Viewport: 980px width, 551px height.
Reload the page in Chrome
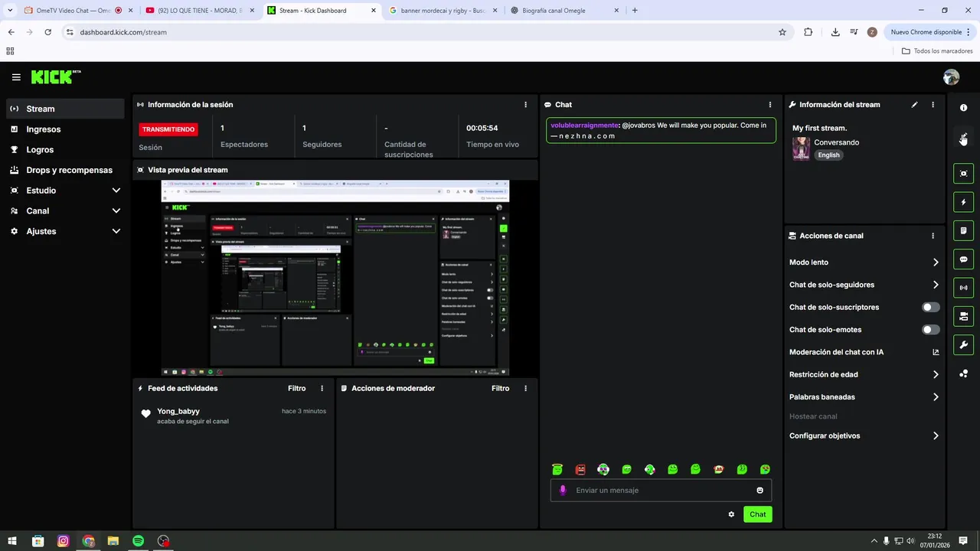point(47,32)
